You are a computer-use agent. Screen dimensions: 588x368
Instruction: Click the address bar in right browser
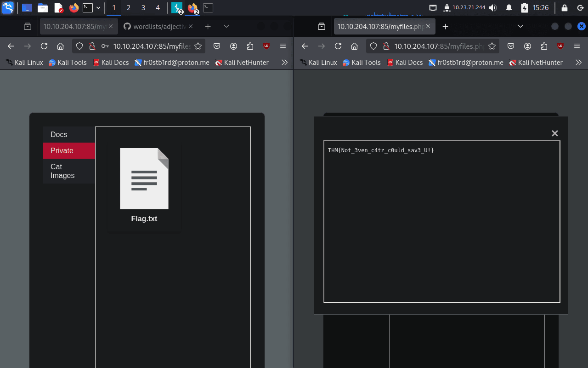(439, 46)
